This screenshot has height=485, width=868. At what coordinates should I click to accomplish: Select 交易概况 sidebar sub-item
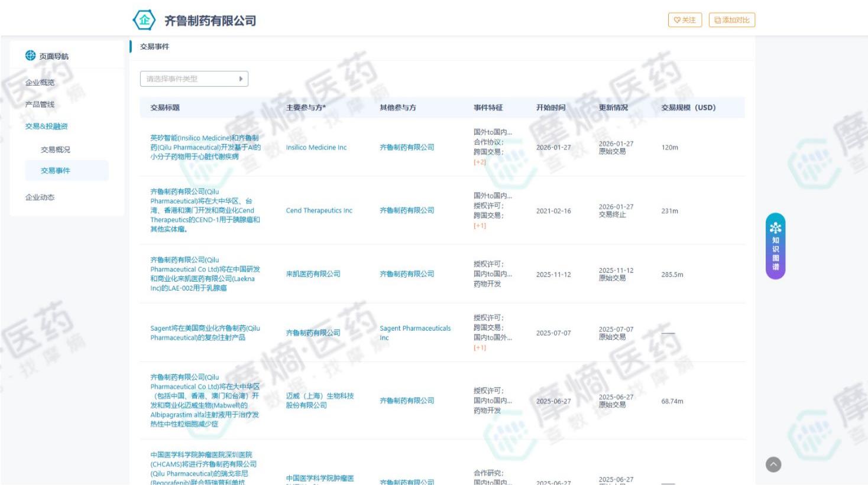click(x=55, y=149)
